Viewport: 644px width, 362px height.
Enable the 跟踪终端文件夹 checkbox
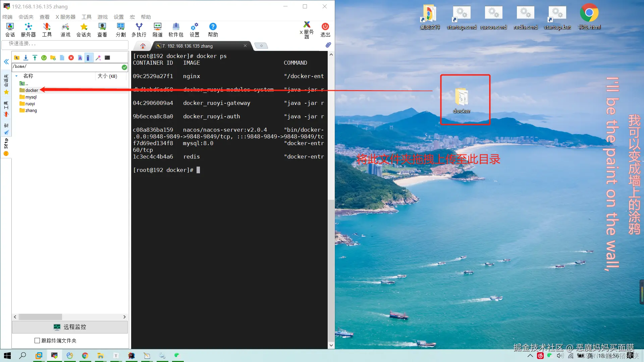click(37, 341)
